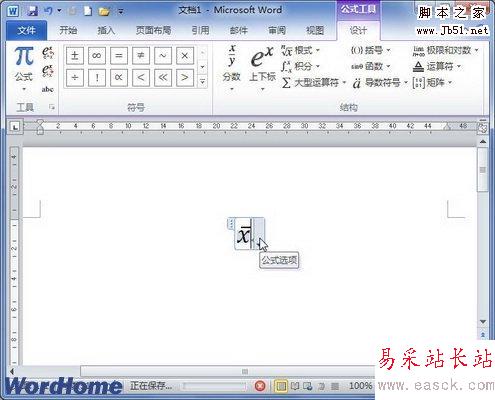Click the x-bar equation in document
The image size is (495, 400).
point(244,235)
